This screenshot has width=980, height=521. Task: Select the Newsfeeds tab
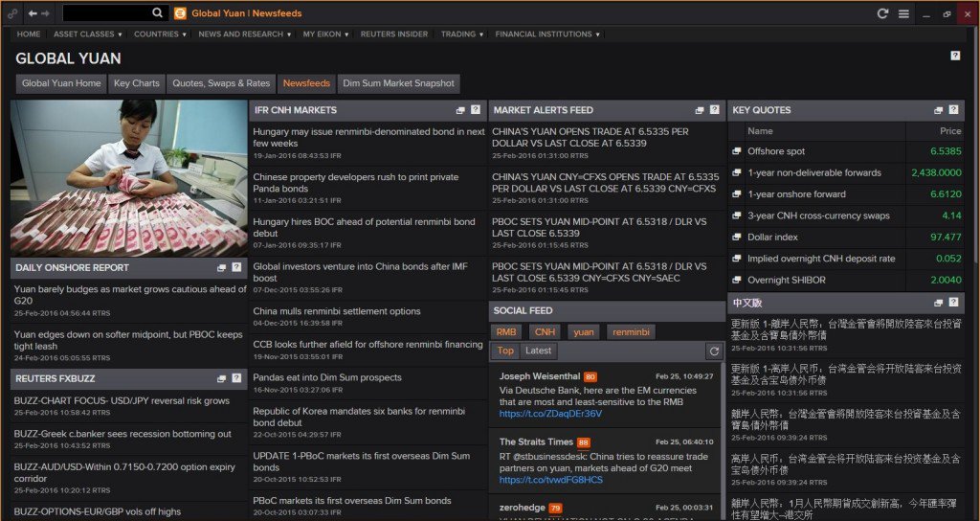tap(306, 83)
